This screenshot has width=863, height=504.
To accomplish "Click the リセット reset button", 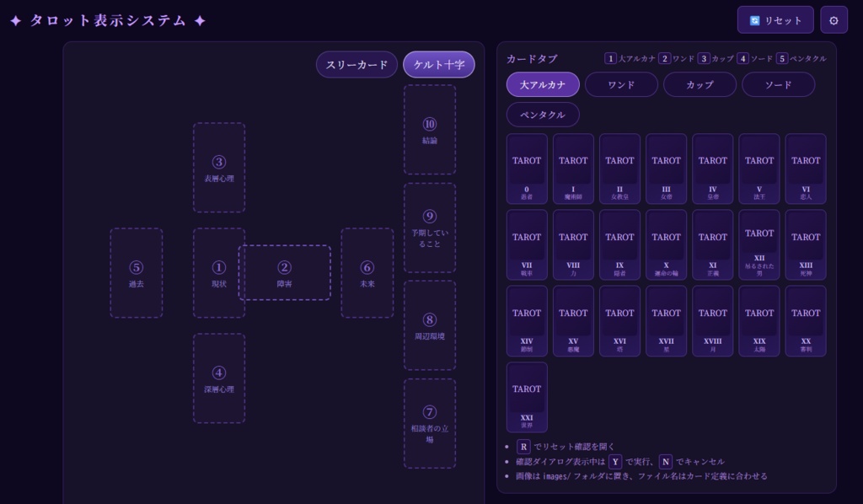I will click(776, 19).
